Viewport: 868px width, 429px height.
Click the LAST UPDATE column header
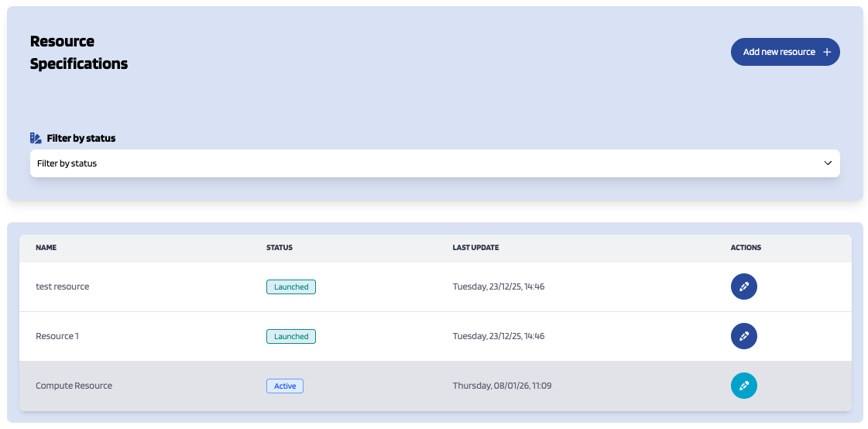point(475,248)
